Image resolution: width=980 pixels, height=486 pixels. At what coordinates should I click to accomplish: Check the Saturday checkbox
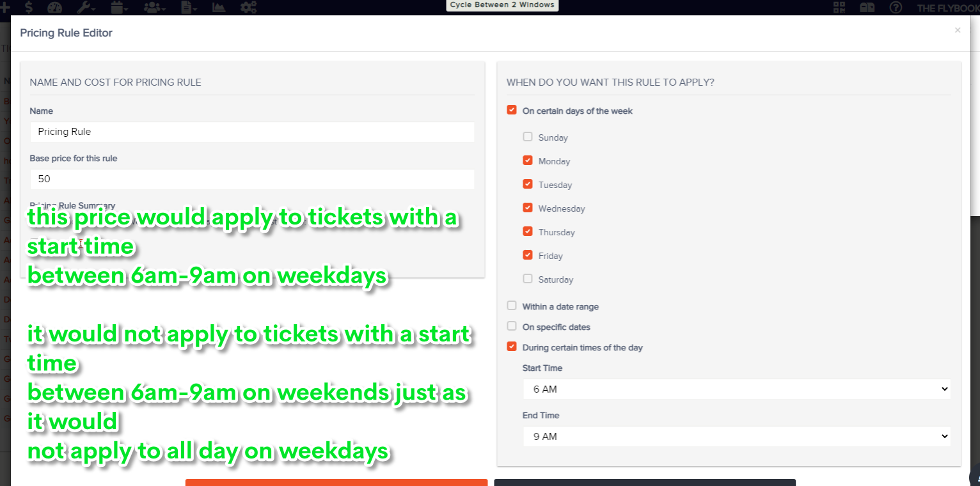(528, 279)
